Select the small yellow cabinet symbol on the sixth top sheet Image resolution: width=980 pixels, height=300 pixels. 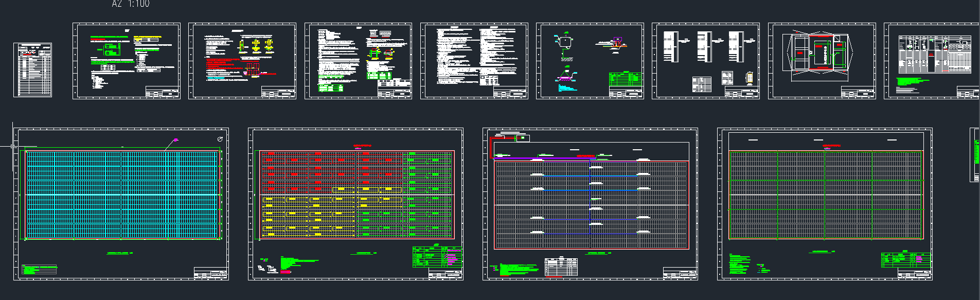(750, 78)
